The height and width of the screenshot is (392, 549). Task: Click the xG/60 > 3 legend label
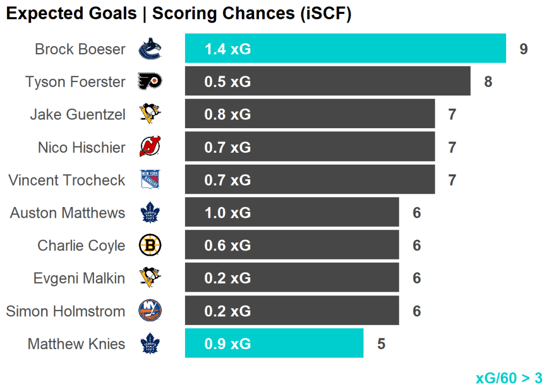coord(509,378)
